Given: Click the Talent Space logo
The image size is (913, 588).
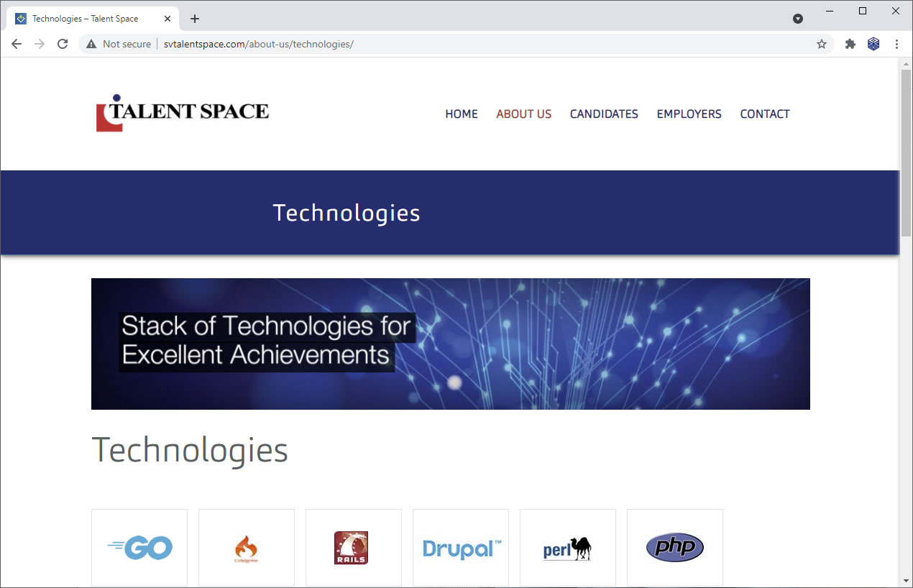Looking at the screenshot, I should tap(183, 113).
